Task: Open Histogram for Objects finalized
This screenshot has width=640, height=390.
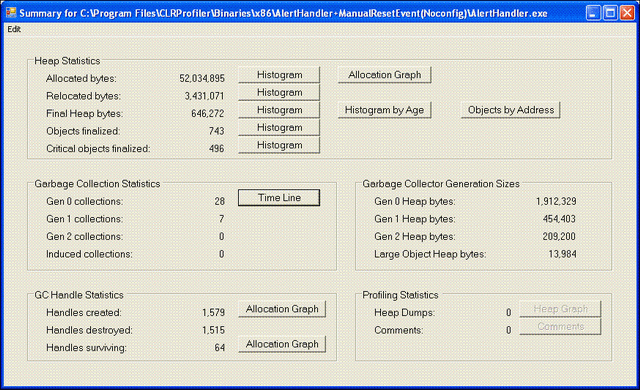Action: [x=279, y=128]
